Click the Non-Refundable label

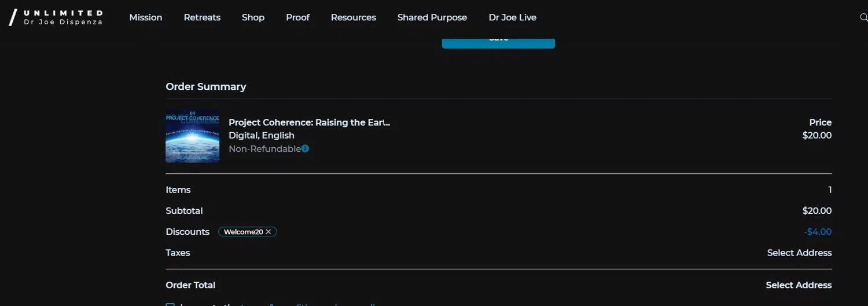[264, 149]
